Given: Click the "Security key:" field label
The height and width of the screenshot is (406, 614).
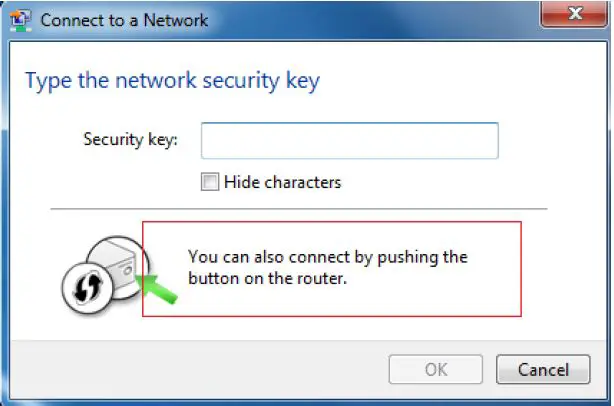Looking at the screenshot, I should (130, 139).
